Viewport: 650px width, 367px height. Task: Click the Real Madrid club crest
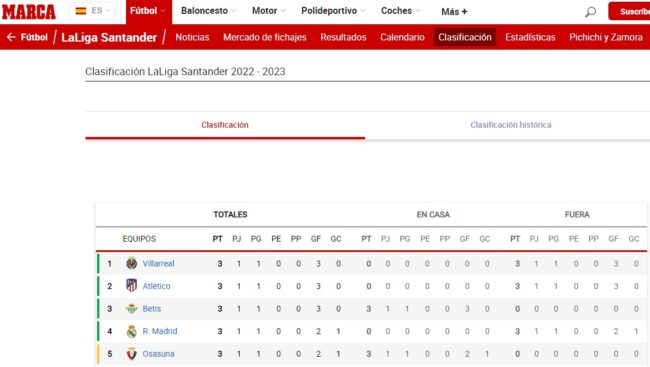tap(131, 331)
